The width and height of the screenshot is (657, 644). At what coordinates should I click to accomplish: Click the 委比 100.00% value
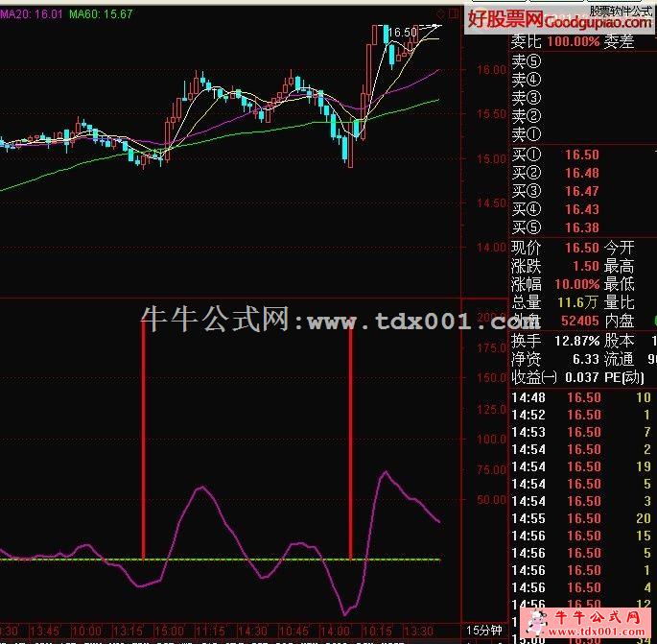(575, 41)
